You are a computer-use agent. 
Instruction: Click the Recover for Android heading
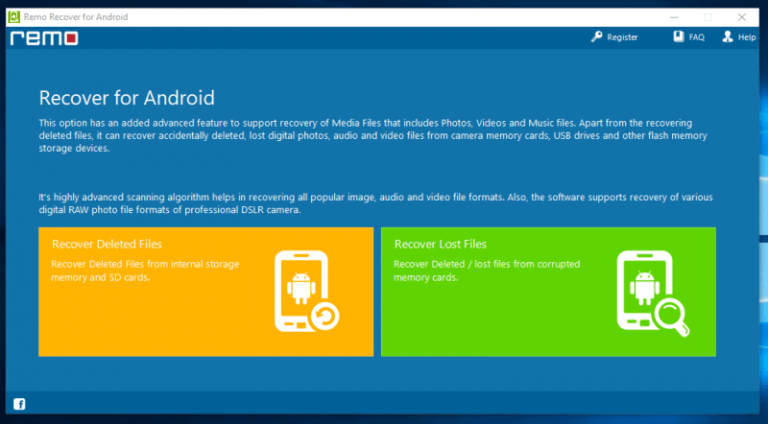127,98
